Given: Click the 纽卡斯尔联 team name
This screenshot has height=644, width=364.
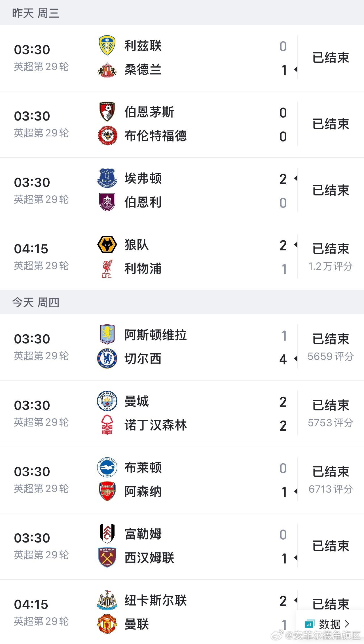Looking at the screenshot, I should tap(156, 600).
